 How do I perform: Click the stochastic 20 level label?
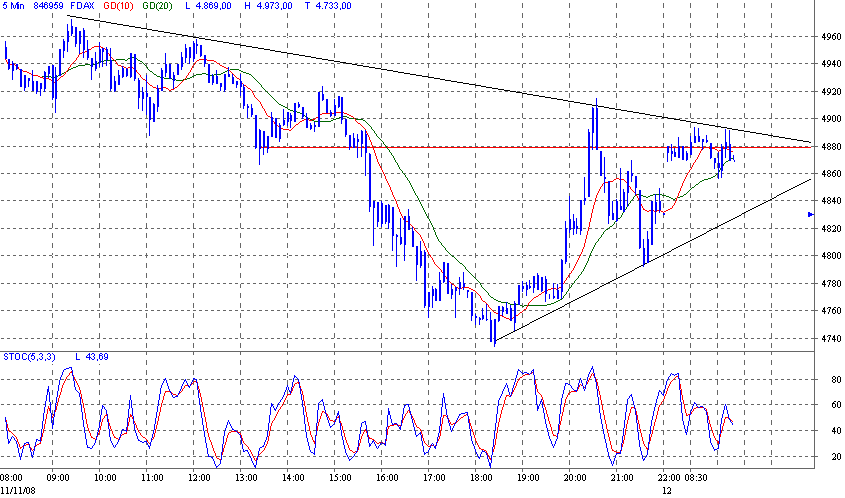836,456
